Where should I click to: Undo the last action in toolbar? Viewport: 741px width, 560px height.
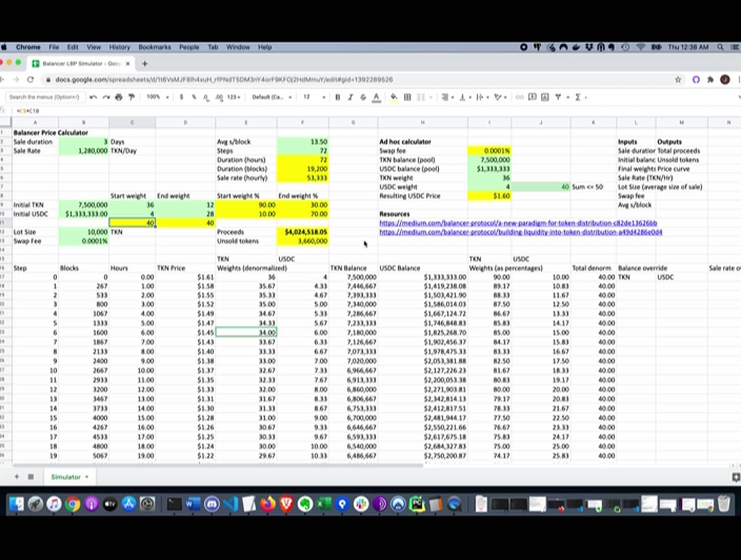(93, 97)
